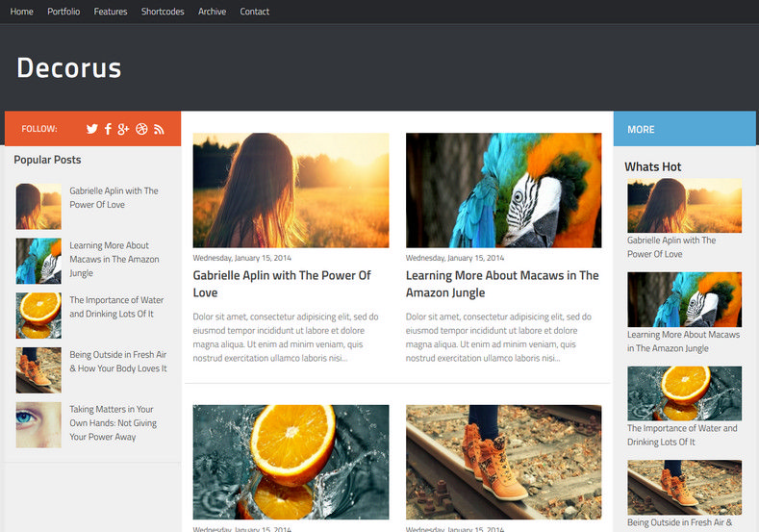759x532 pixels.
Task: Open the Facebook follow icon
Action: (108, 129)
